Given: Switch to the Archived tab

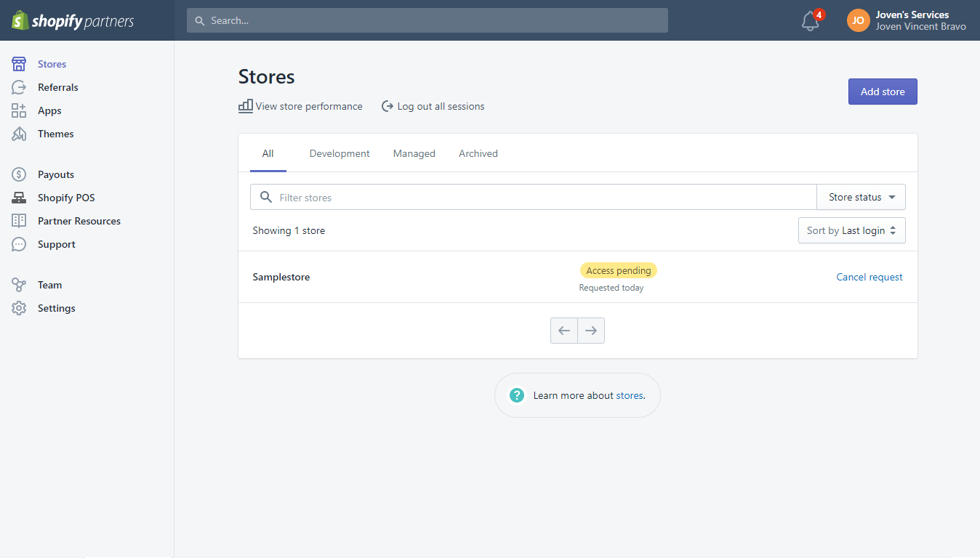Looking at the screenshot, I should tap(478, 153).
